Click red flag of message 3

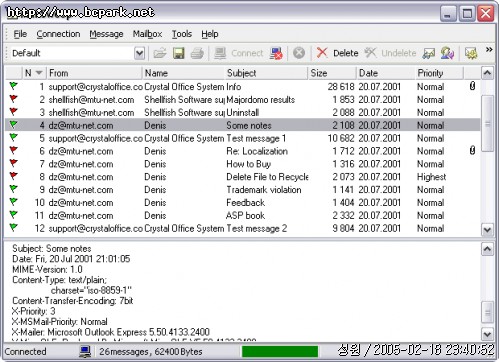pyautogui.click(x=13, y=112)
